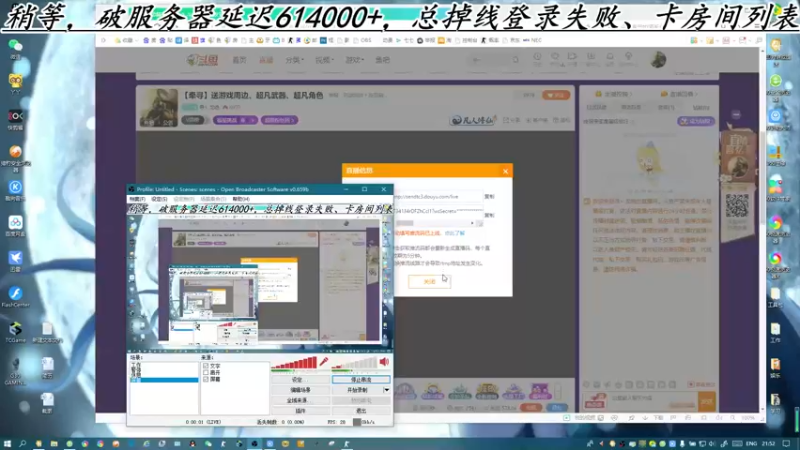Viewport: 800px width, 450px height.
Task: Click the 全域来源 button in OBS
Action: (300, 401)
